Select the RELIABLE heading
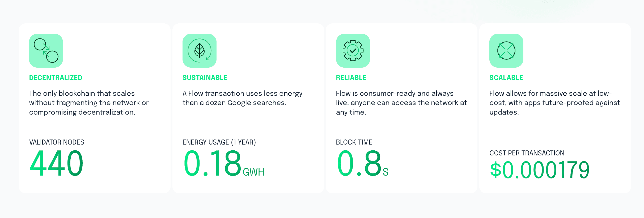 (x=351, y=78)
